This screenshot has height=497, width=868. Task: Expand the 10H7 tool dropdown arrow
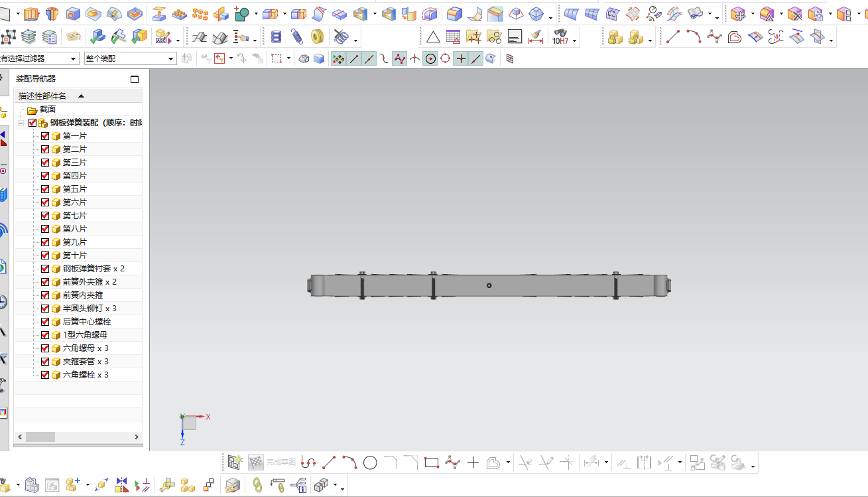pos(574,40)
